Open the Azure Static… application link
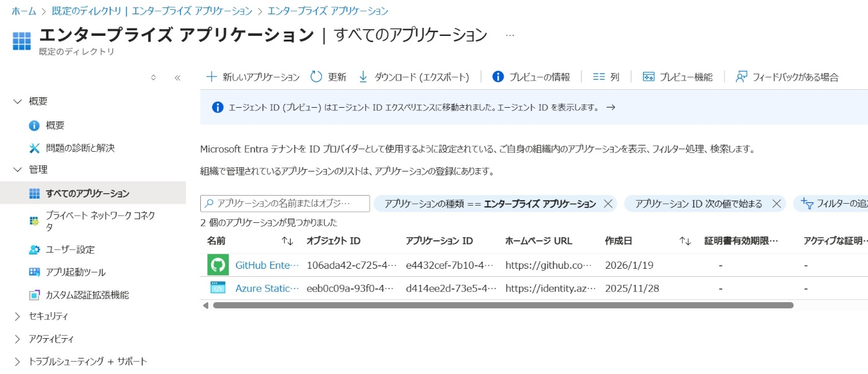Image resolution: width=868 pixels, height=374 pixels. point(267,288)
